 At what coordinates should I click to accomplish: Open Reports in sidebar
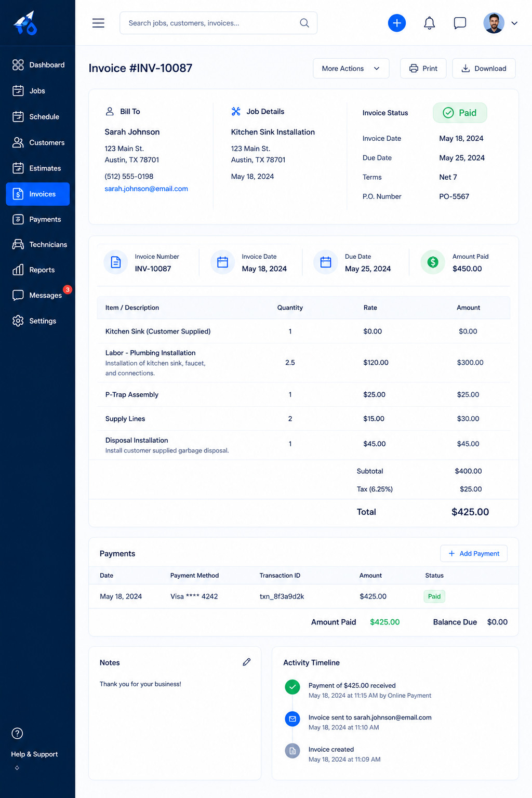coord(38,270)
